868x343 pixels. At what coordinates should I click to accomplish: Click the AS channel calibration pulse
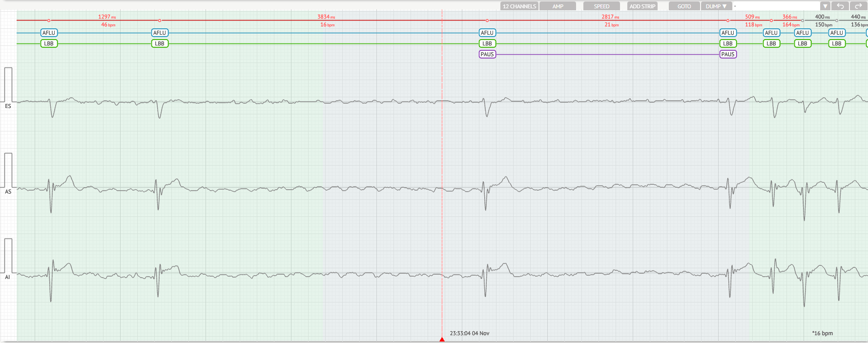8,170
